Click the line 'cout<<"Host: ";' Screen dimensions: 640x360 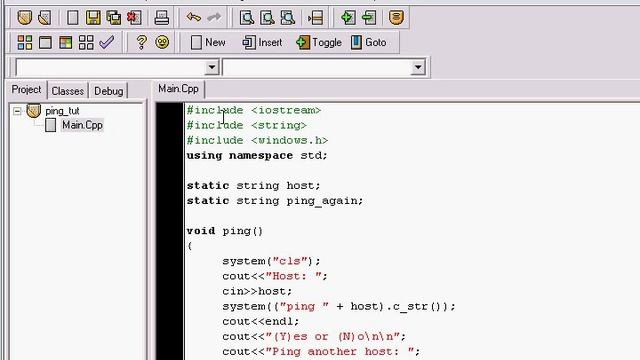point(275,276)
